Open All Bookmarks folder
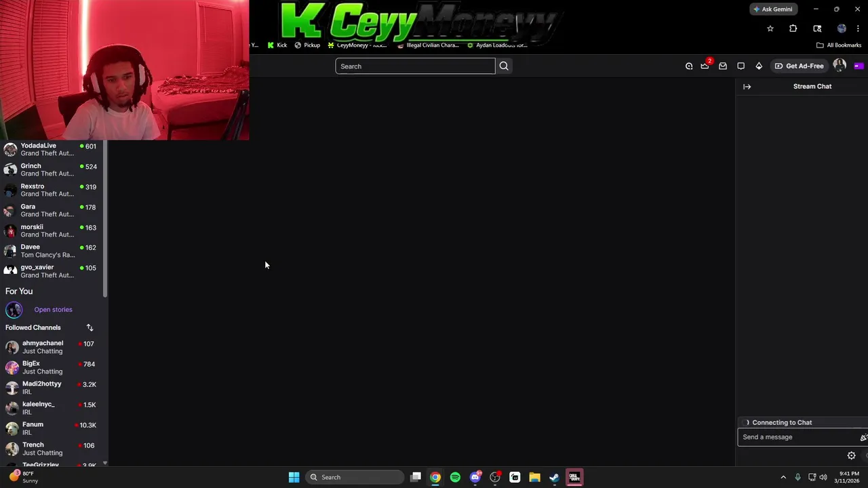The width and height of the screenshot is (868, 488). [x=839, y=45]
